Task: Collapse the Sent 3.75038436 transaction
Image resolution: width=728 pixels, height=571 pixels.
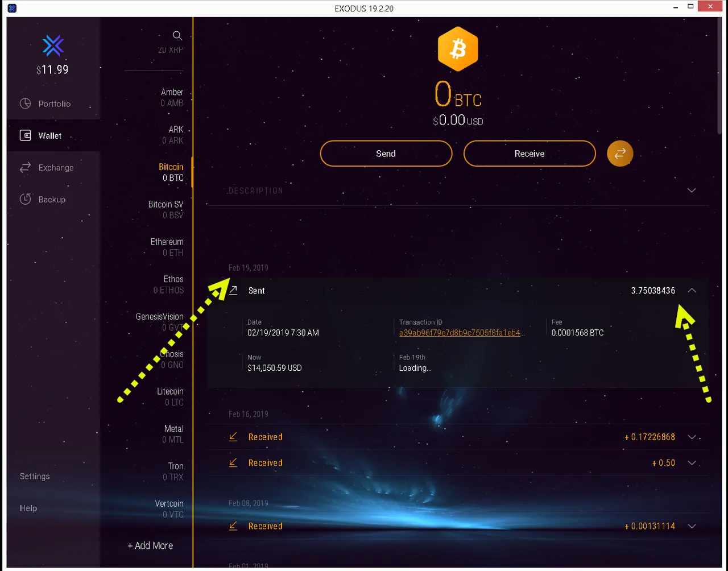Action: [692, 290]
